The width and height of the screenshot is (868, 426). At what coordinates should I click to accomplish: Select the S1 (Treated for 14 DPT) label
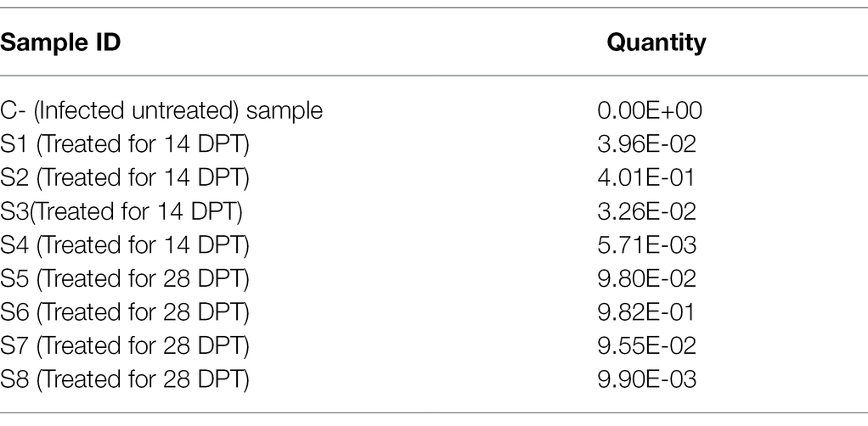[x=125, y=144]
